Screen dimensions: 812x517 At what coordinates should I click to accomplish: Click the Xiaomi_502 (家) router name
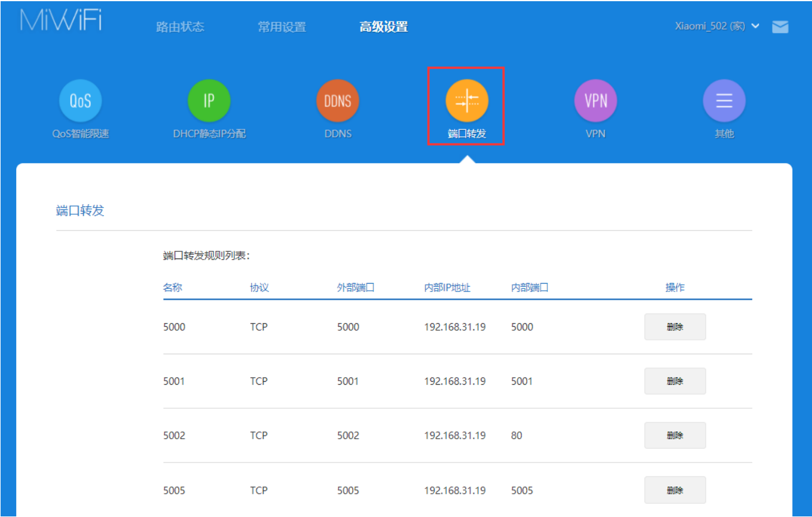(709, 26)
